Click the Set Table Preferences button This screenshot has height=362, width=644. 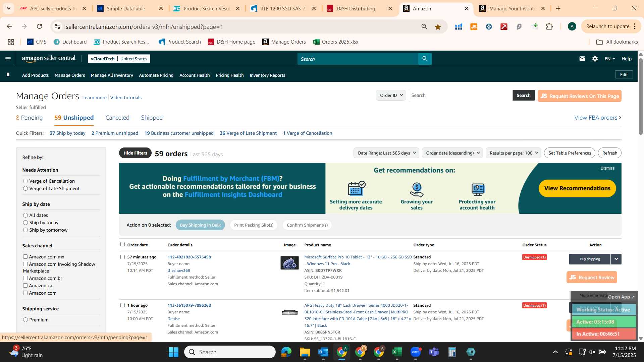[570, 153]
